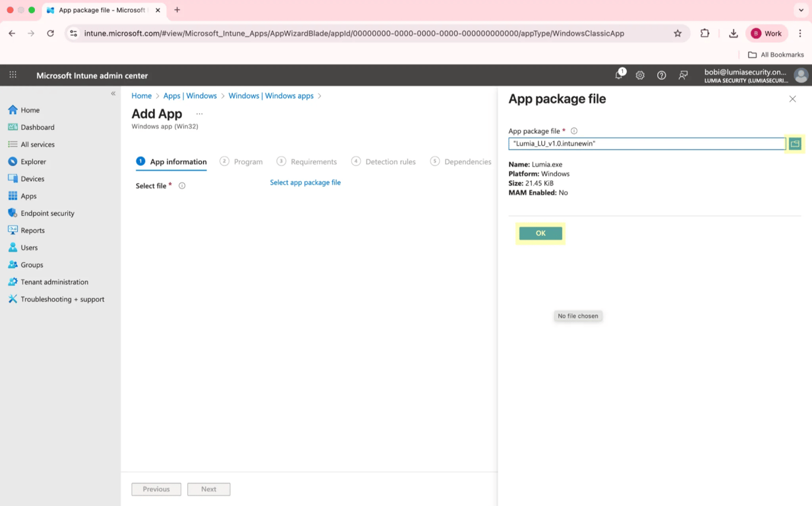Click the bobi account avatar

coord(801,75)
